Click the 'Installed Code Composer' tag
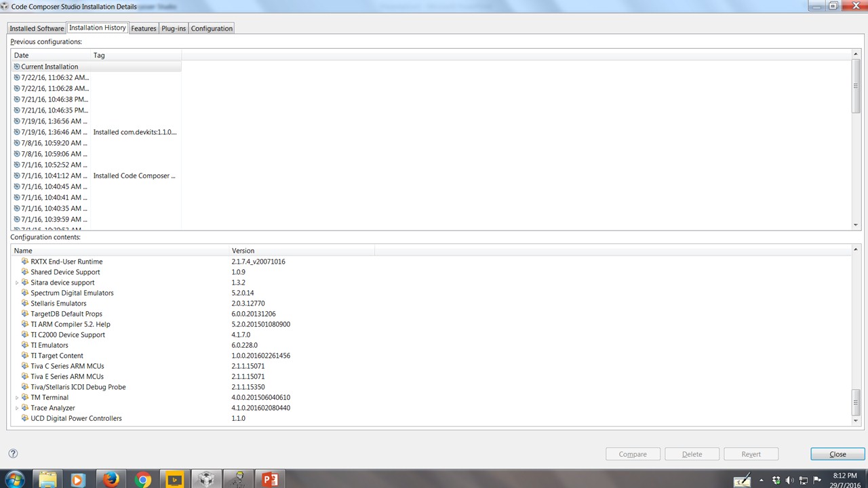Viewport: 868px width, 488px height. pyautogui.click(x=134, y=176)
